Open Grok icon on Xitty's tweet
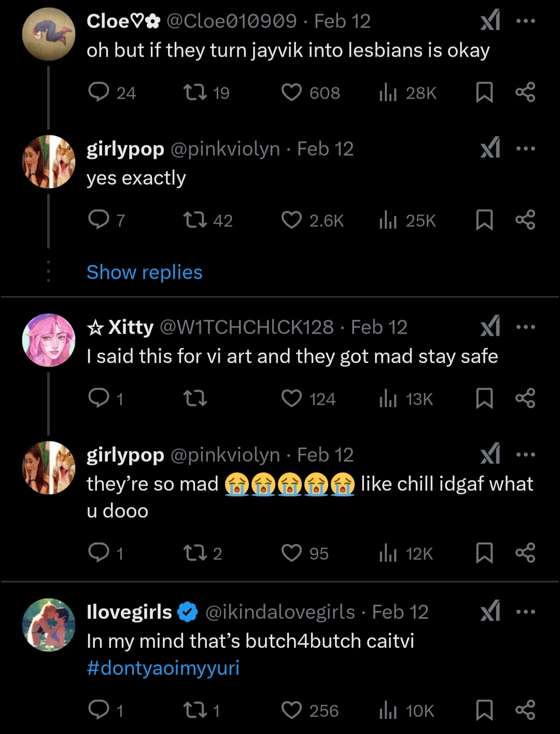Image resolution: width=560 pixels, height=734 pixels. [x=490, y=327]
